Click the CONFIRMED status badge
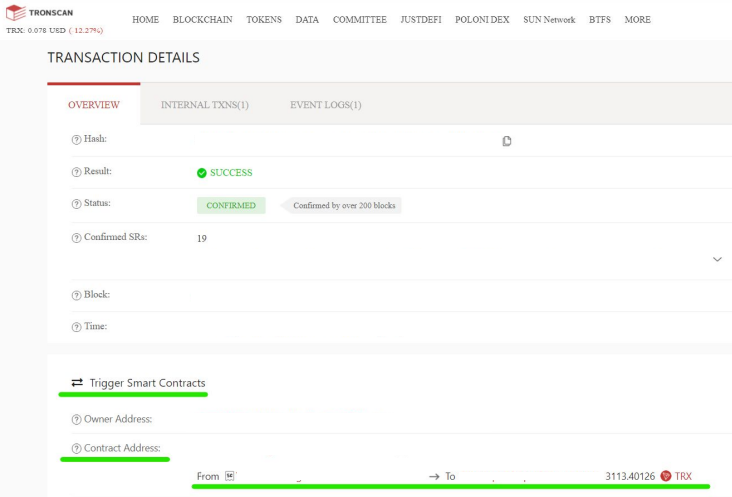 230,206
